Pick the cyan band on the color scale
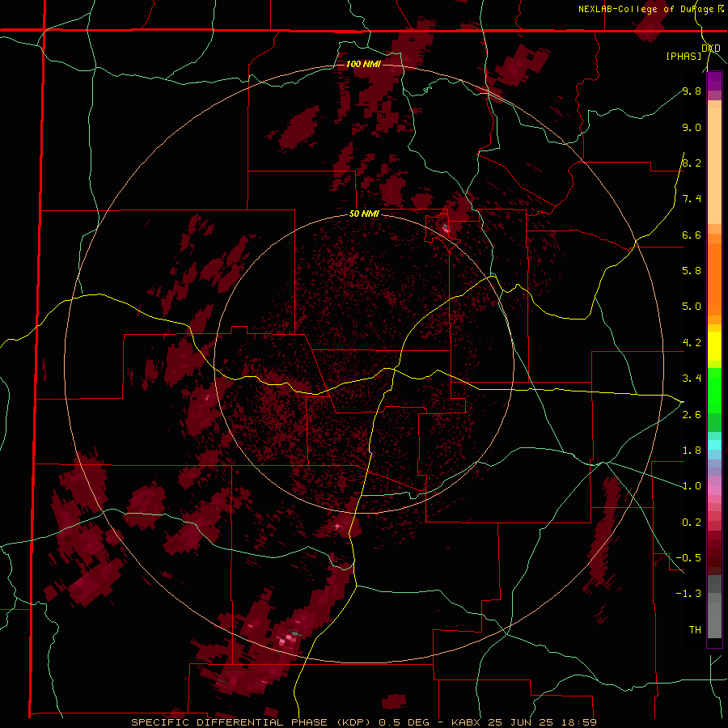The height and width of the screenshot is (728, 728). tap(714, 445)
